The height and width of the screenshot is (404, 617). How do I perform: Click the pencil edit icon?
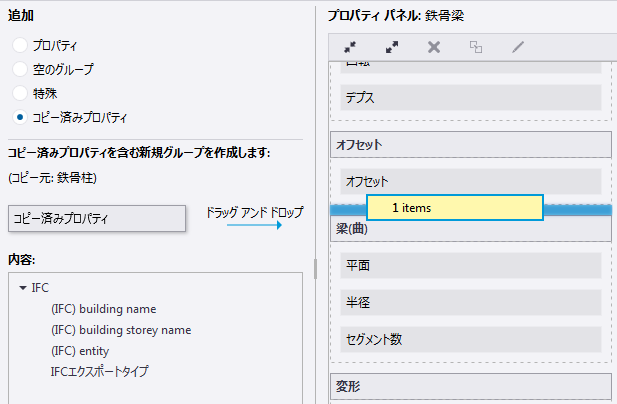[518, 47]
